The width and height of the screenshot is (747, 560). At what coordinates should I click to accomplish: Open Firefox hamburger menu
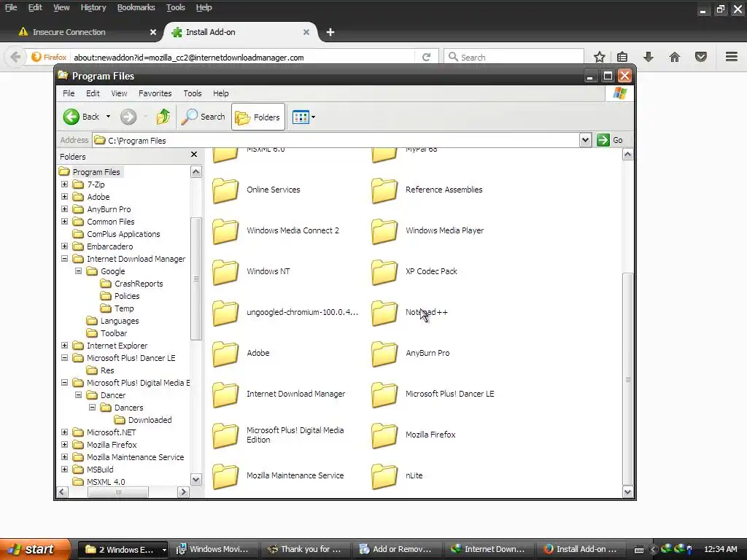732,57
